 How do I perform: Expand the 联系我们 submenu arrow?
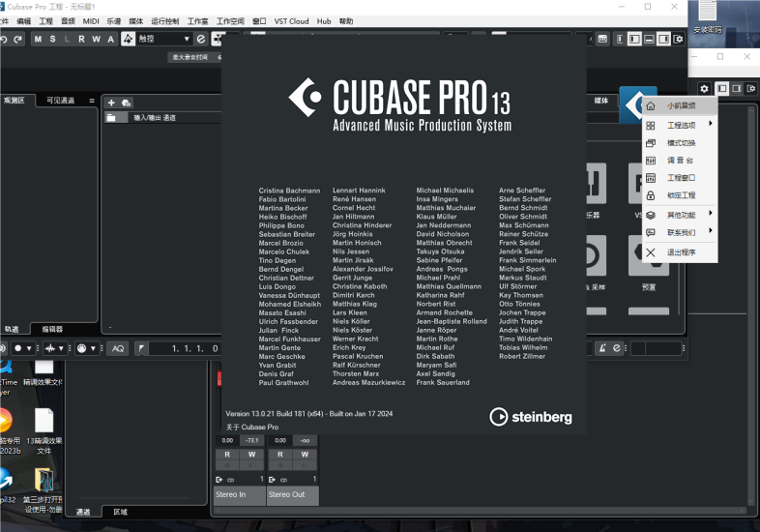[710, 230]
